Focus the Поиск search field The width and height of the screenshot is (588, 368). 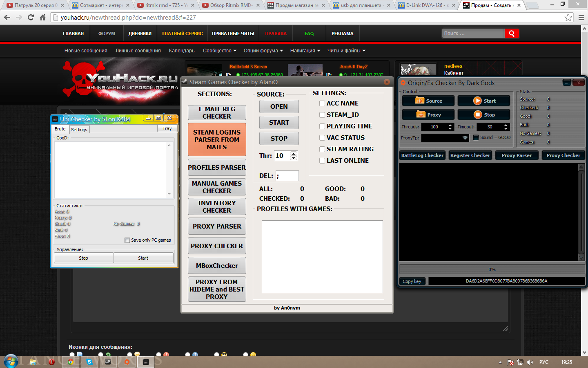(x=473, y=34)
